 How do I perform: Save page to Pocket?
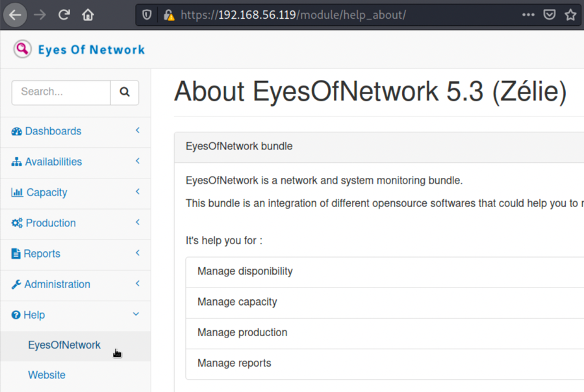[x=550, y=15]
